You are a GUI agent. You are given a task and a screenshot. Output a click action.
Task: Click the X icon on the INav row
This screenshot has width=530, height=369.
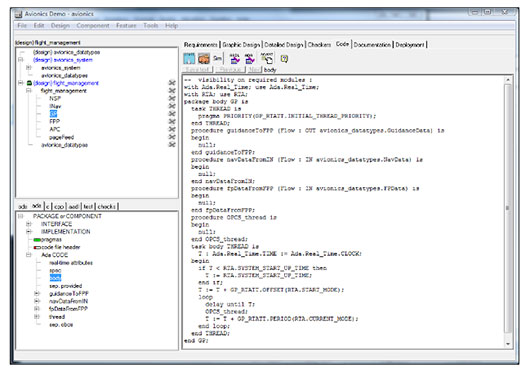[x=172, y=106]
